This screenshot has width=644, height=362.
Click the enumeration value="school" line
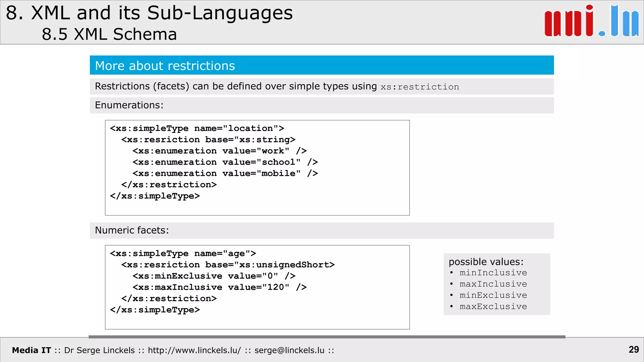(x=225, y=162)
